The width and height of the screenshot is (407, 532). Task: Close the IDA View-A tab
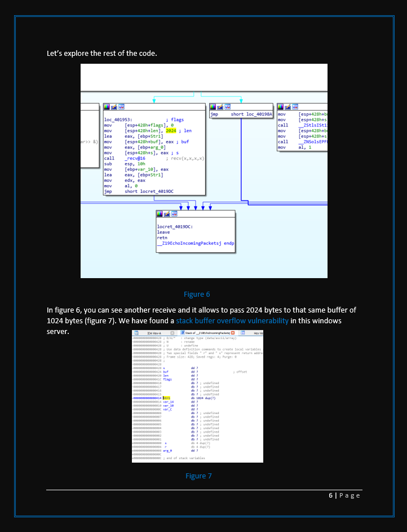(x=172, y=333)
